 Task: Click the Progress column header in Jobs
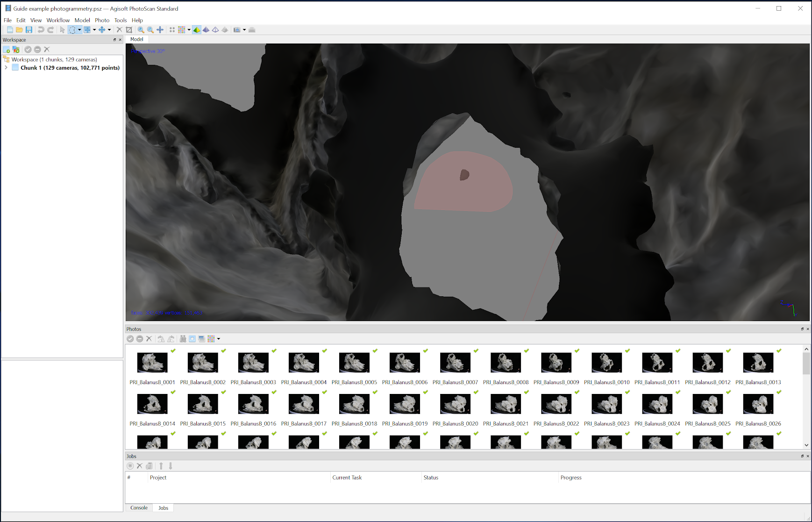684,478
